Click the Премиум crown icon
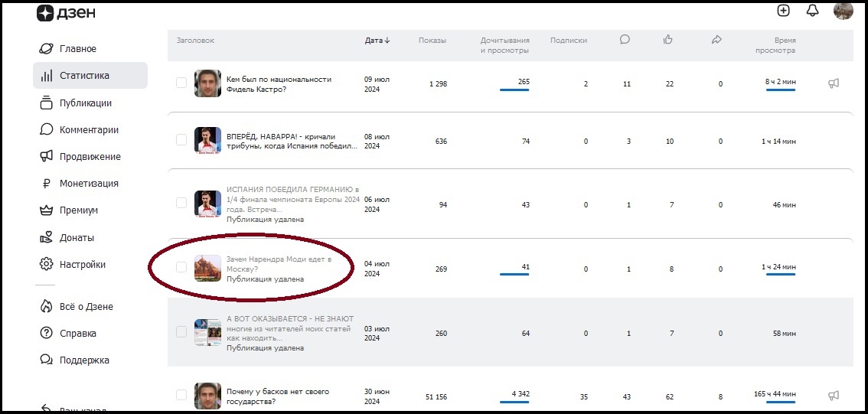 click(46, 210)
